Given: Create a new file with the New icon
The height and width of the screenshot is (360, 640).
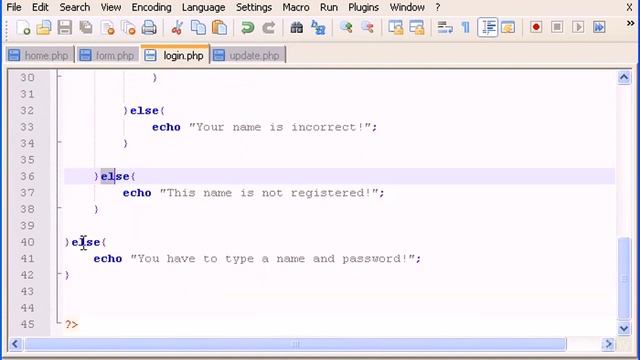Looking at the screenshot, I should (x=23, y=28).
